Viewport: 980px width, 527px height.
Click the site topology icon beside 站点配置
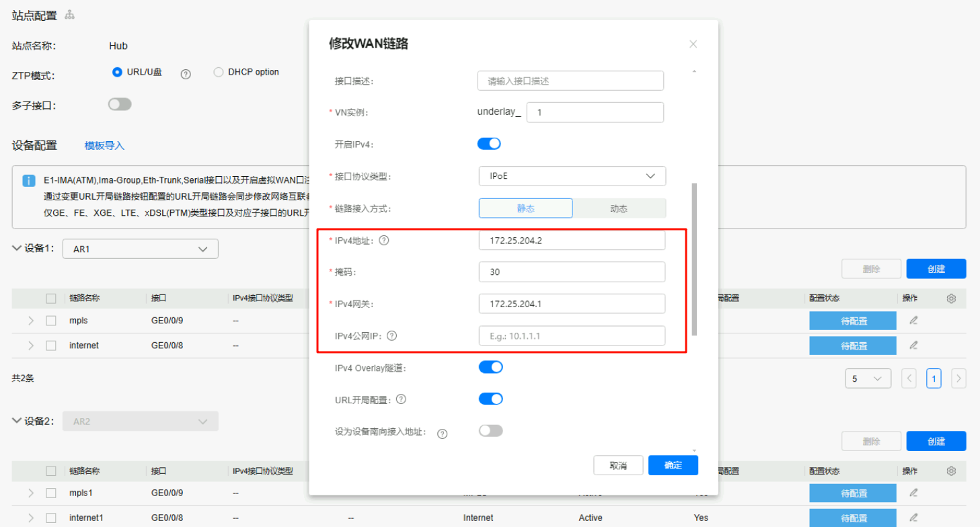[x=69, y=15]
